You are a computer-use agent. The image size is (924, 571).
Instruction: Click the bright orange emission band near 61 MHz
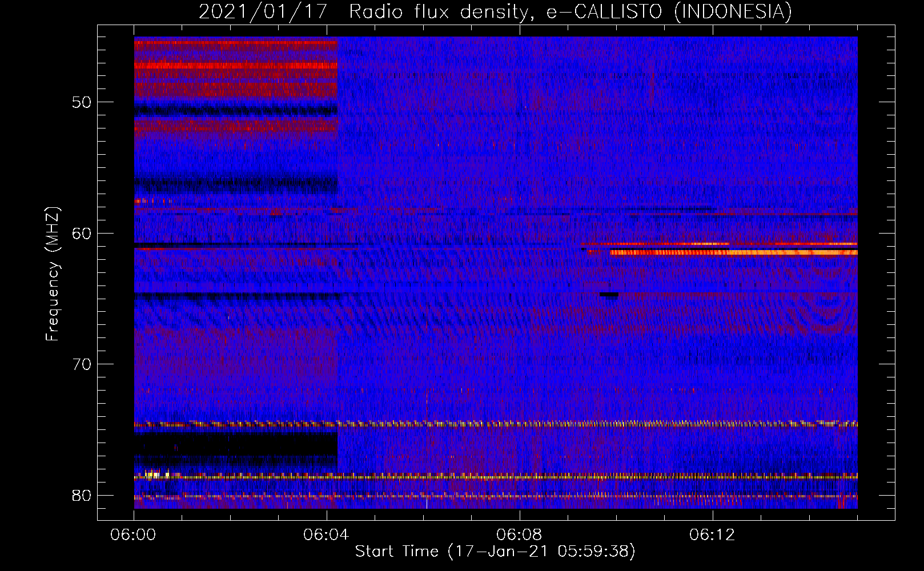click(x=734, y=252)
